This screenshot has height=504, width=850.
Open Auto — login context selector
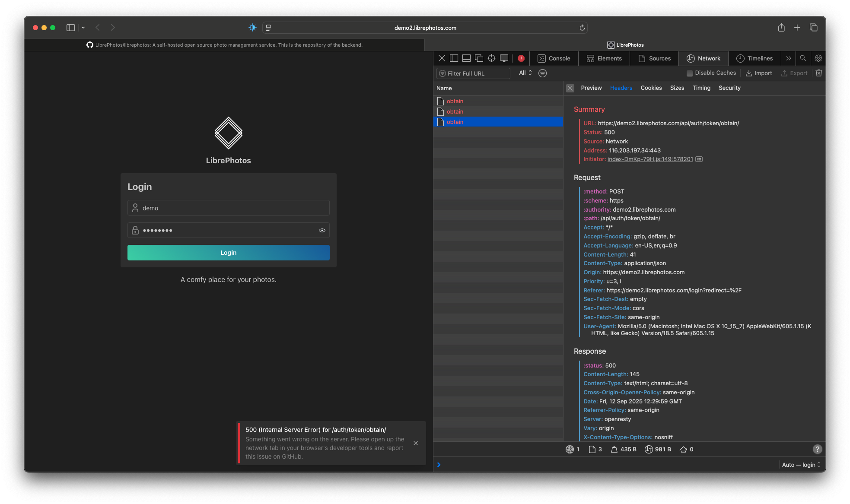click(801, 465)
